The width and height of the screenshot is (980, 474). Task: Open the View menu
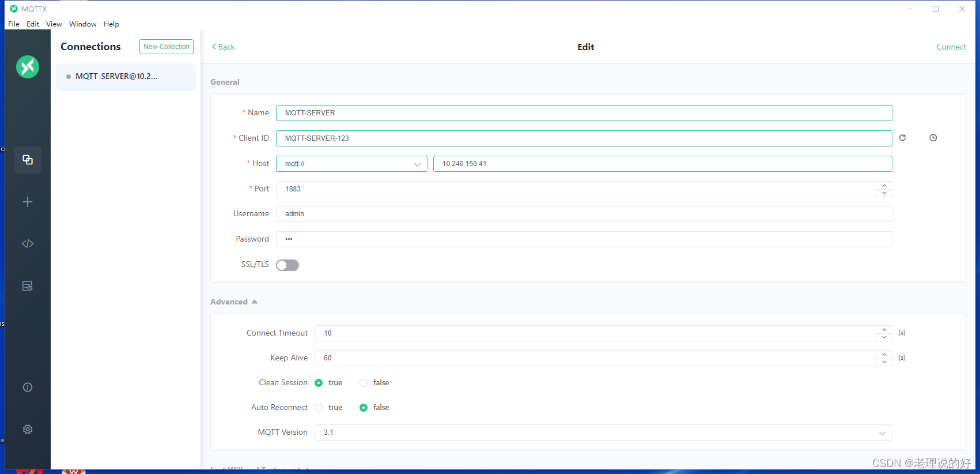[x=54, y=24]
